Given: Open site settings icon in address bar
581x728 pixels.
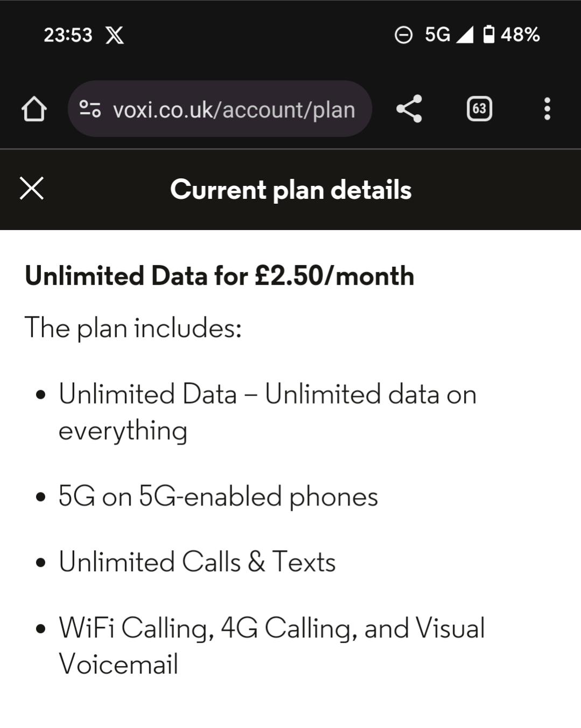Looking at the screenshot, I should (x=90, y=109).
